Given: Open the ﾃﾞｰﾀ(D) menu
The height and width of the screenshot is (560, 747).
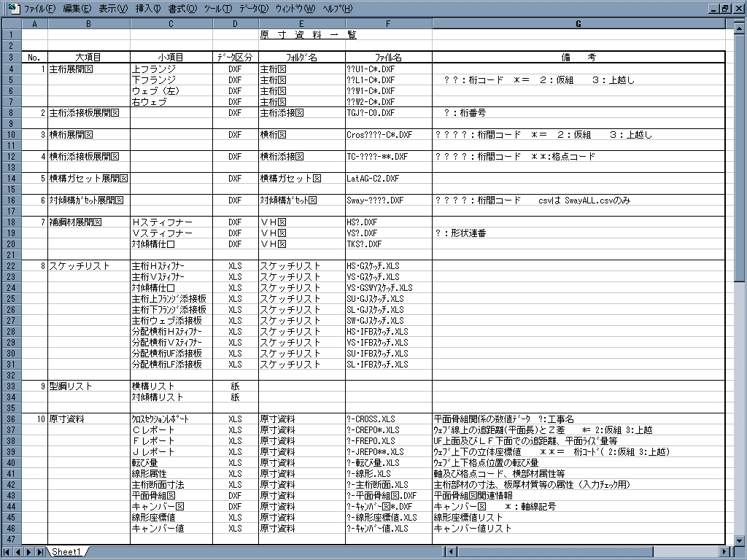Looking at the screenshot, I should [254, 9].
